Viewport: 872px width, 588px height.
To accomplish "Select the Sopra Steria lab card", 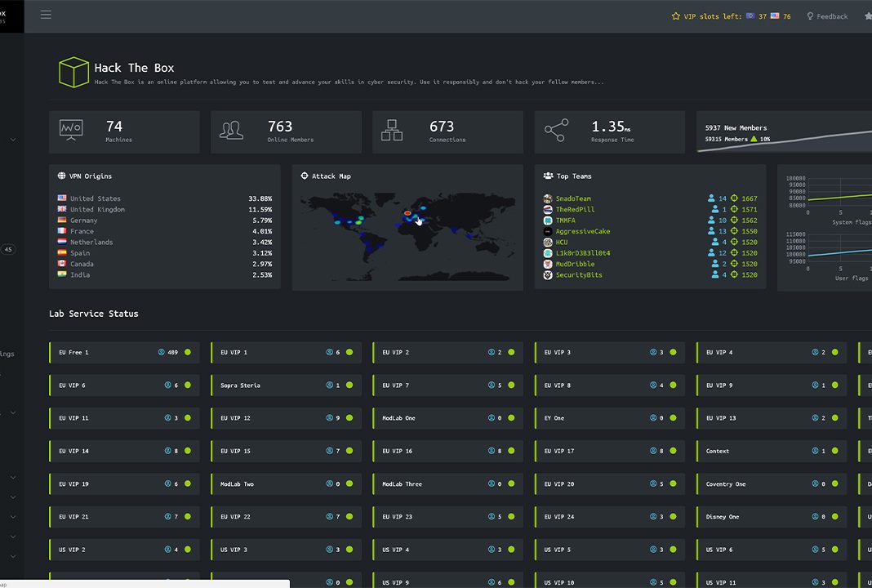I will 286,385.
